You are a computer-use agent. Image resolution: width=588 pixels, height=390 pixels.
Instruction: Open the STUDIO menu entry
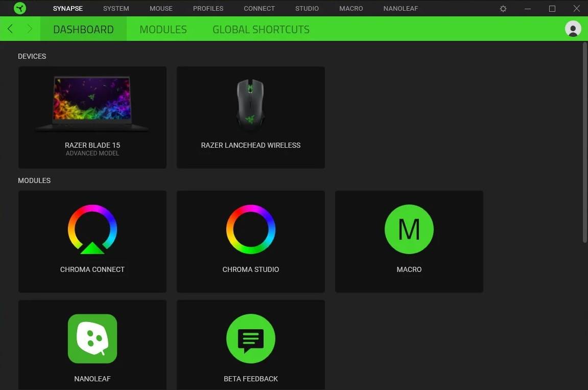click(x=307, y=8)
